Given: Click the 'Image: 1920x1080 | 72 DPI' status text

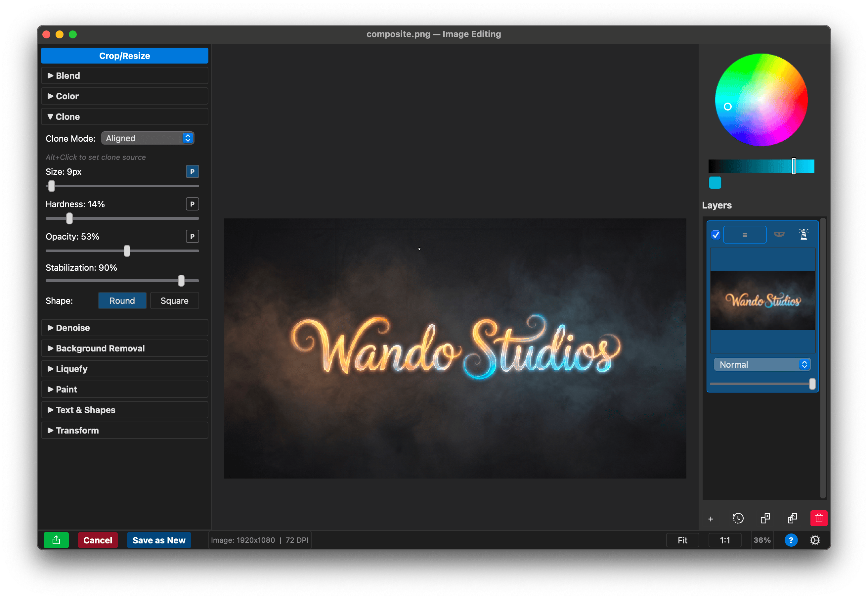Looking at the screenshot, I should pos(260,540).
